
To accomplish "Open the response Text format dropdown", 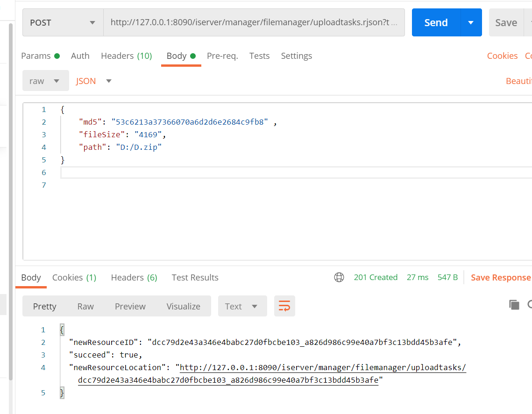I will click(x=242, y=306).
